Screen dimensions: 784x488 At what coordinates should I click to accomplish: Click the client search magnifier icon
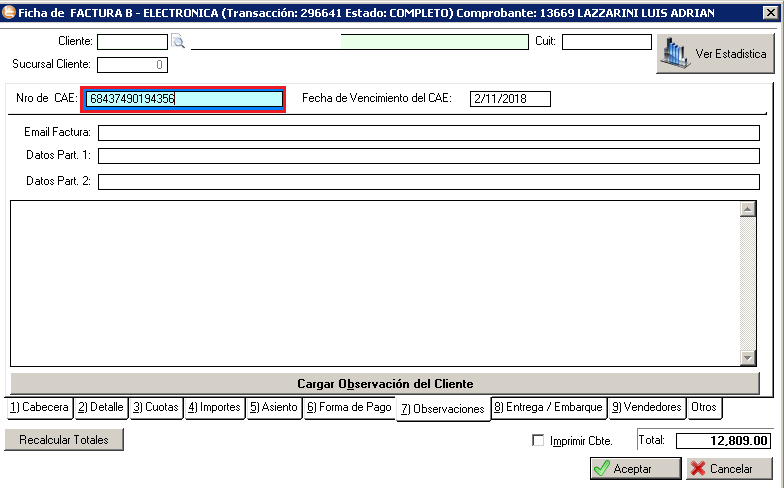178,42
